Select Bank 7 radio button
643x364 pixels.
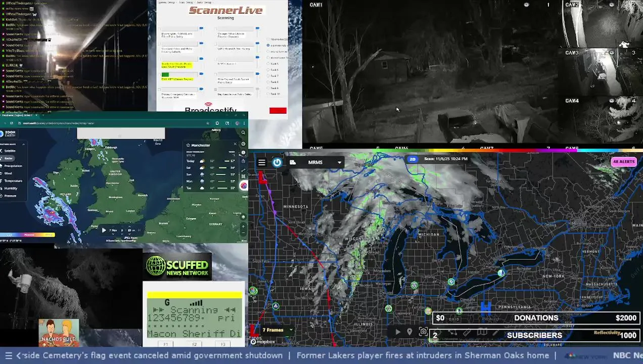[268, 76]
